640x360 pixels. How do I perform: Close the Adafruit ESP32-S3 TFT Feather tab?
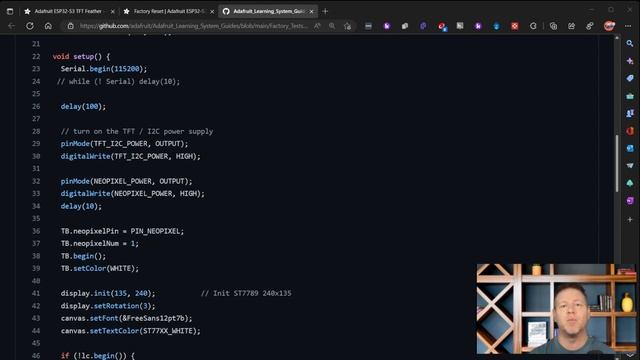click(113, 11)
